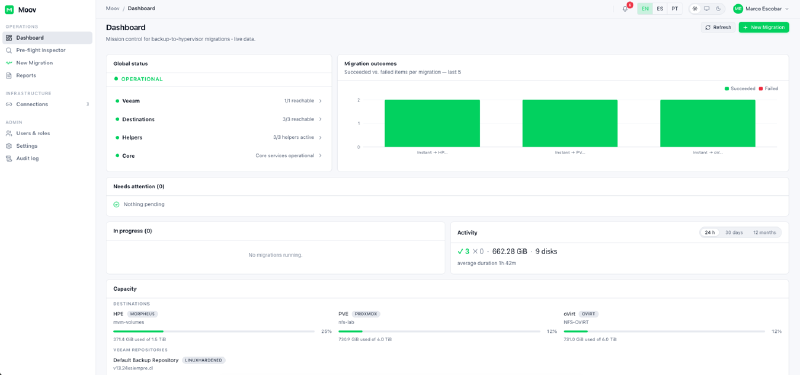Switch to dark theme moon toggle
800x375 pixels.
[718, 9]
